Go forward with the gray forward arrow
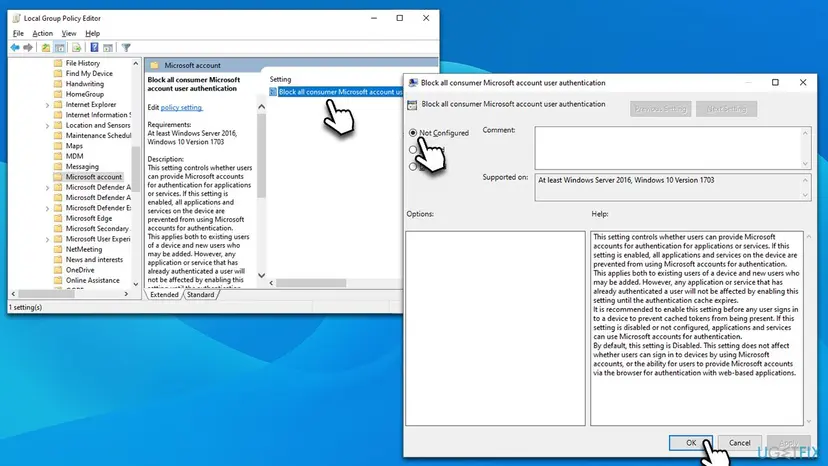 tap(27, 48)
